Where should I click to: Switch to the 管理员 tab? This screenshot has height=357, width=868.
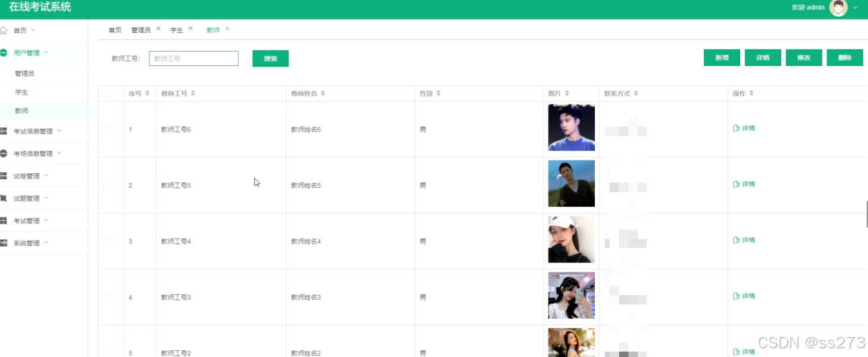[x=141, y=30]
